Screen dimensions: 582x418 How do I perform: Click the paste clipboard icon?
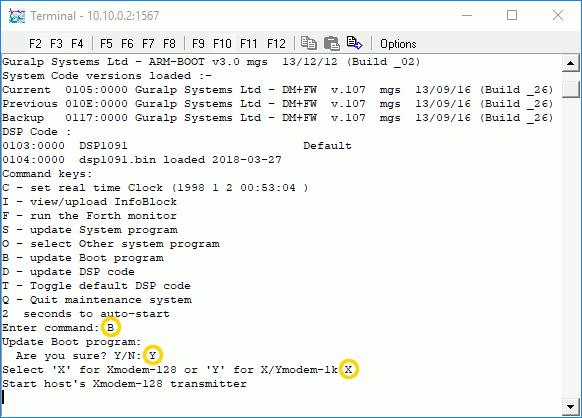(331, 43)
